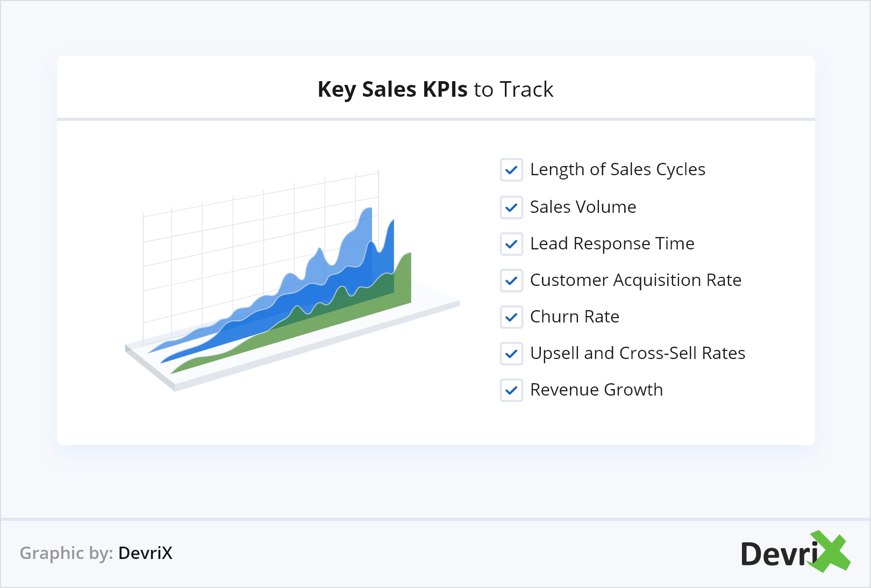Toggle the Length of Sales Cycles checkbox
The width and height of the screenshot is (871, 588).
pos(511,170)
